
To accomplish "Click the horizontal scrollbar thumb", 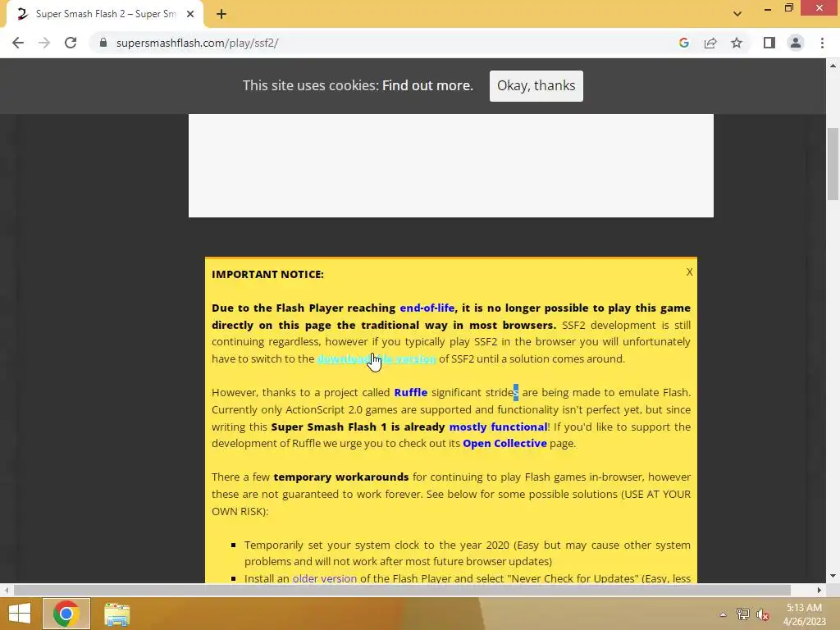I will coord(402,591).
